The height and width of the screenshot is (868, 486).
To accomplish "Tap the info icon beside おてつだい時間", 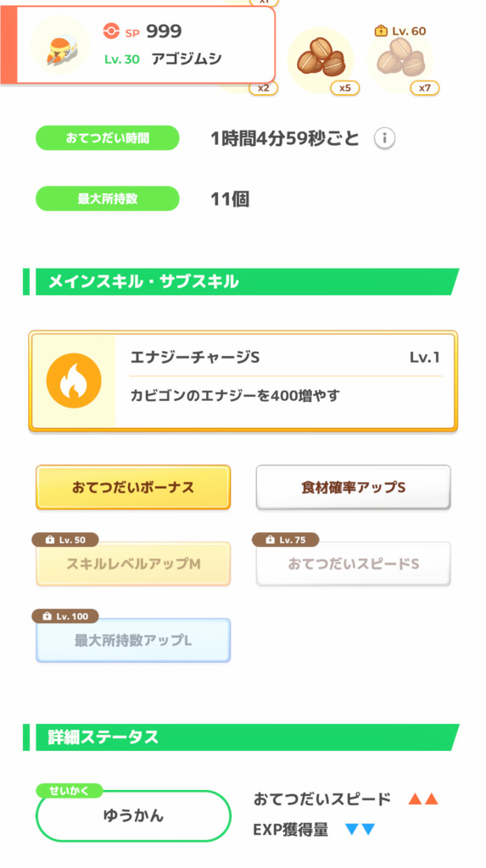I will click(384, 138).
